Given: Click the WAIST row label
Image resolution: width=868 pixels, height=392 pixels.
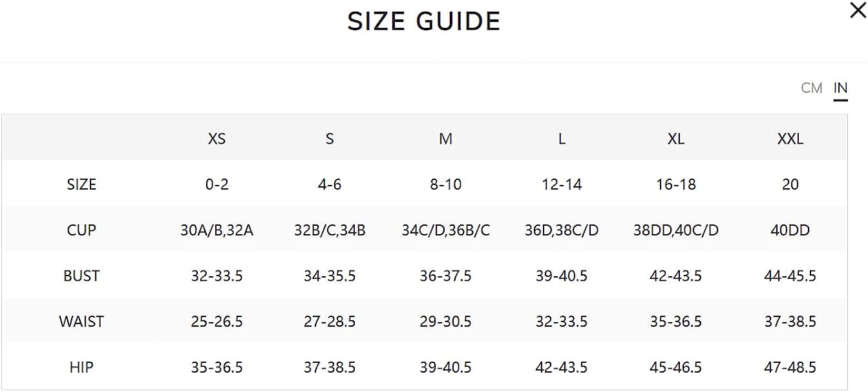Looking at the screenshot, I should point(81,321).
